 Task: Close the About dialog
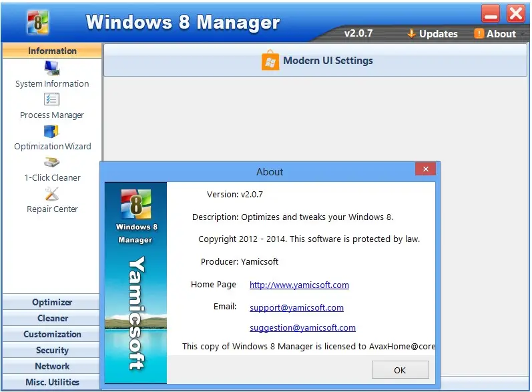click(425, 169)
